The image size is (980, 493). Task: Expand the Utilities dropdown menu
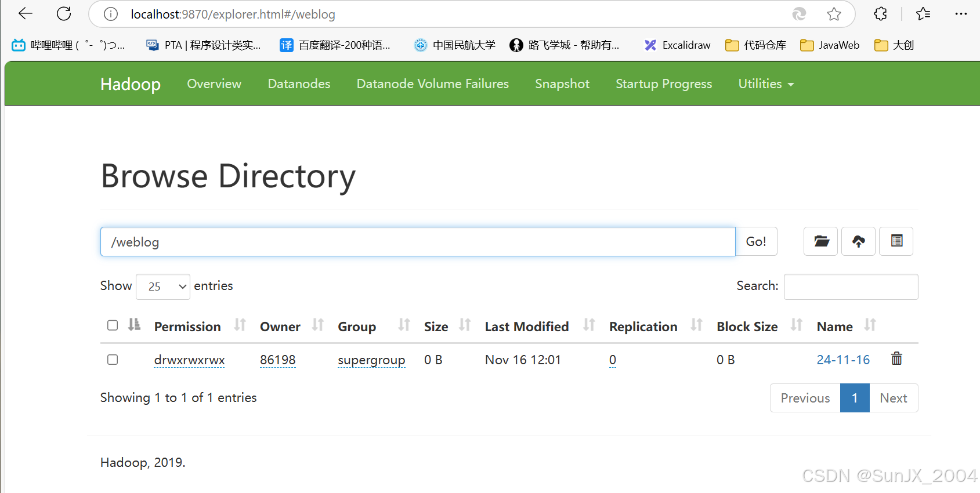(x=766, y=84)
